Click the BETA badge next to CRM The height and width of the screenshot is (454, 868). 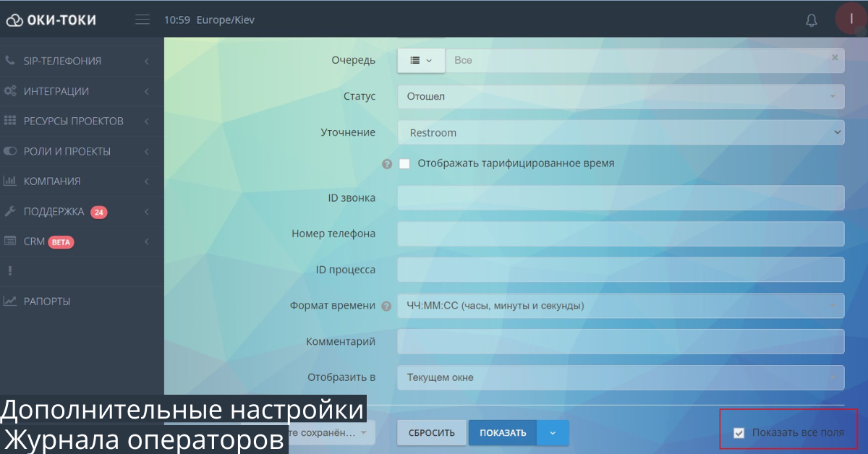(x=61, y=242)
